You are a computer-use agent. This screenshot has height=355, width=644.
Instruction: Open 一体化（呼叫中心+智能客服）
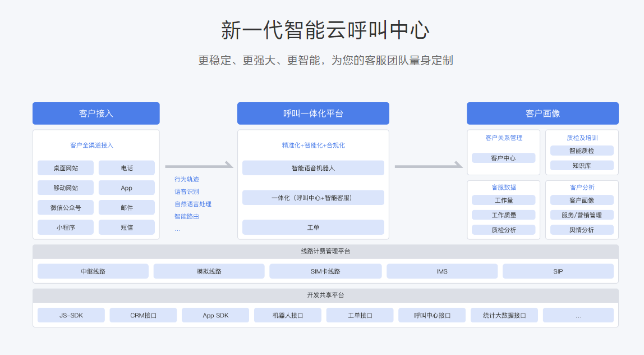tap(313, 197)
